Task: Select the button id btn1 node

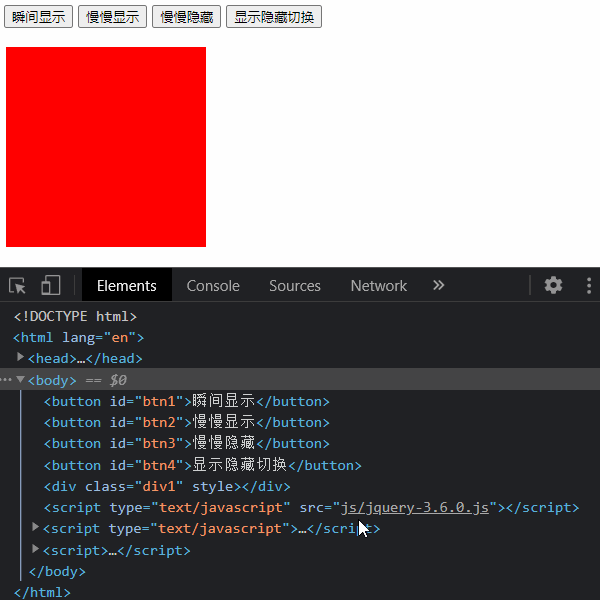Action: click(186, 401)
